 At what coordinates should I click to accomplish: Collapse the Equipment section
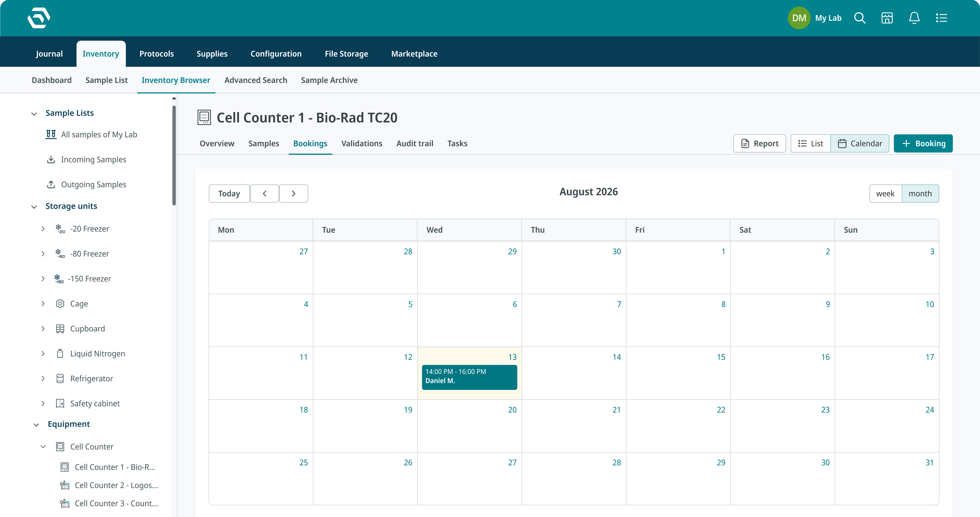[x=36, y=424]
